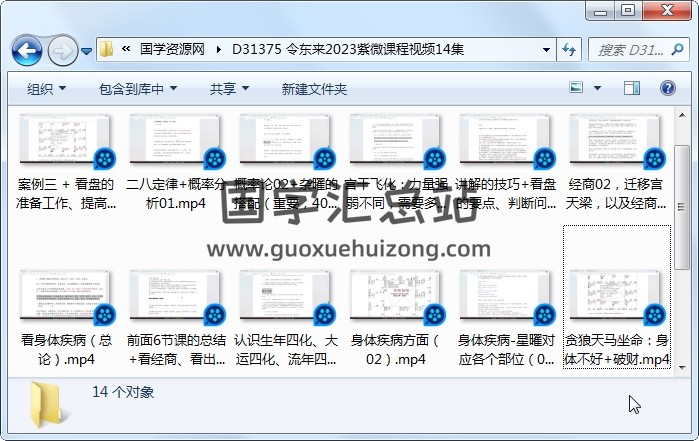Image resolution: width=699 pixels, height=441 pixels.
Task: Click the vertical scrollbar thumb
Action: [682, 207]
